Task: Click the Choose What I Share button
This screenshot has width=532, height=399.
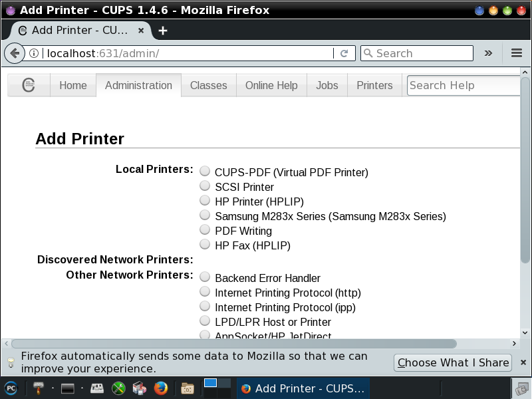Action: click(x=454, y=362)
